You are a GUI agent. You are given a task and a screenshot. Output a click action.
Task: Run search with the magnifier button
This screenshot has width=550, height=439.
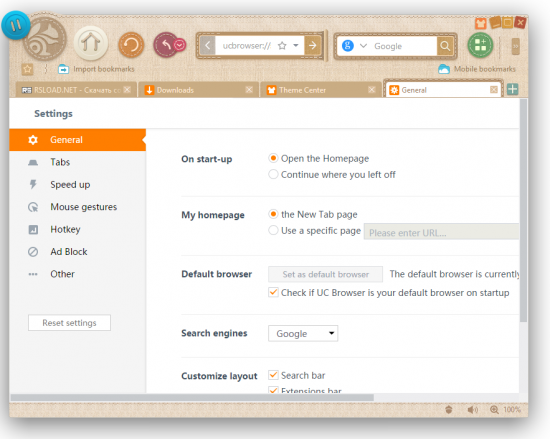445,46
